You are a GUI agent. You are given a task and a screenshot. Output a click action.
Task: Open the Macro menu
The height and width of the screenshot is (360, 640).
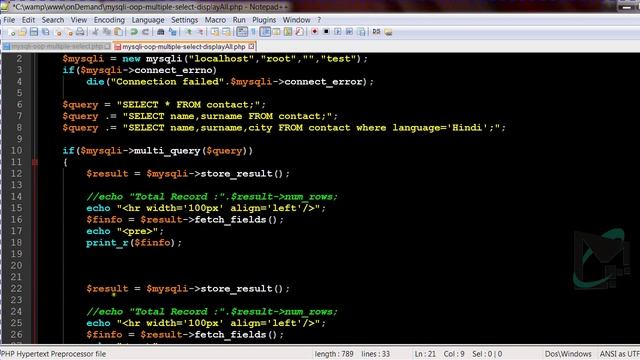coord(215,20)
